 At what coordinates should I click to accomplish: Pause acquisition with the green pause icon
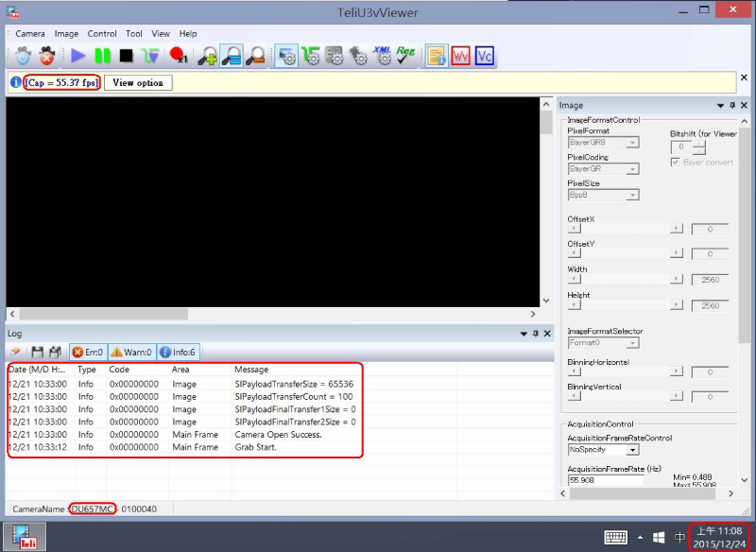pos(102,56)
